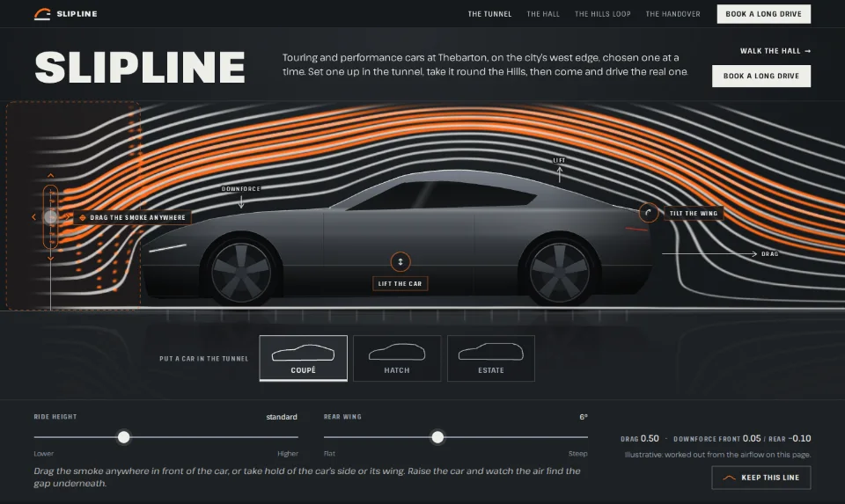Select the Coupé car option
The height and width of the screenshot is (504, 845).
tap(304, 358)
